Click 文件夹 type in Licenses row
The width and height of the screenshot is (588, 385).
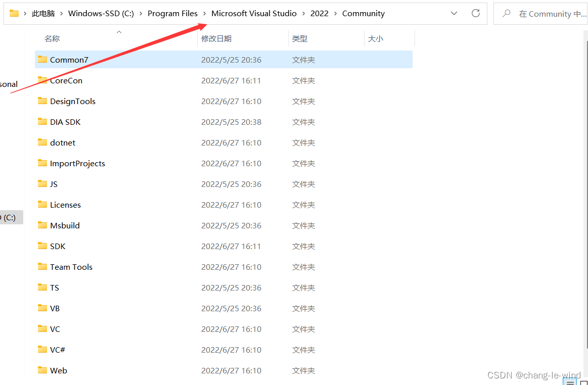(x=303, y=205)
